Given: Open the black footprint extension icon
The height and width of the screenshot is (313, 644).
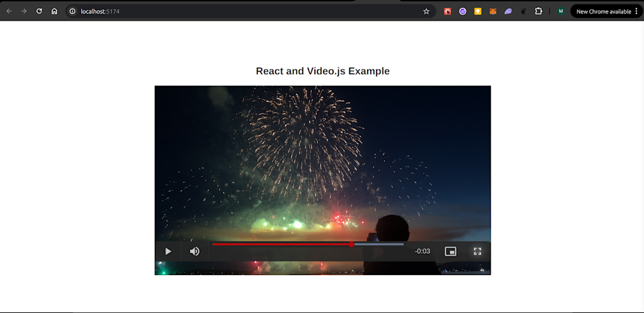Looking at the screenshot, I should point(523,12).
